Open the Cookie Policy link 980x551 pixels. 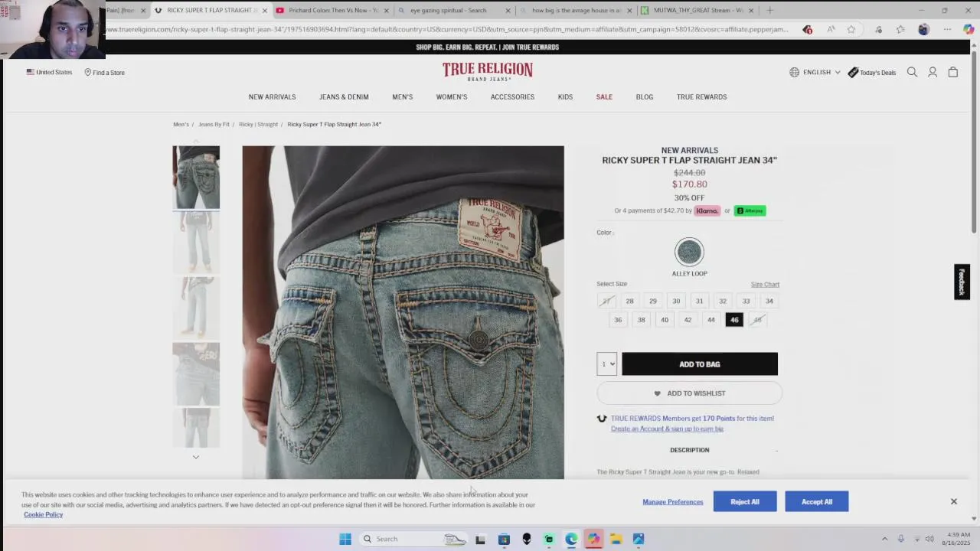(43, 514)
